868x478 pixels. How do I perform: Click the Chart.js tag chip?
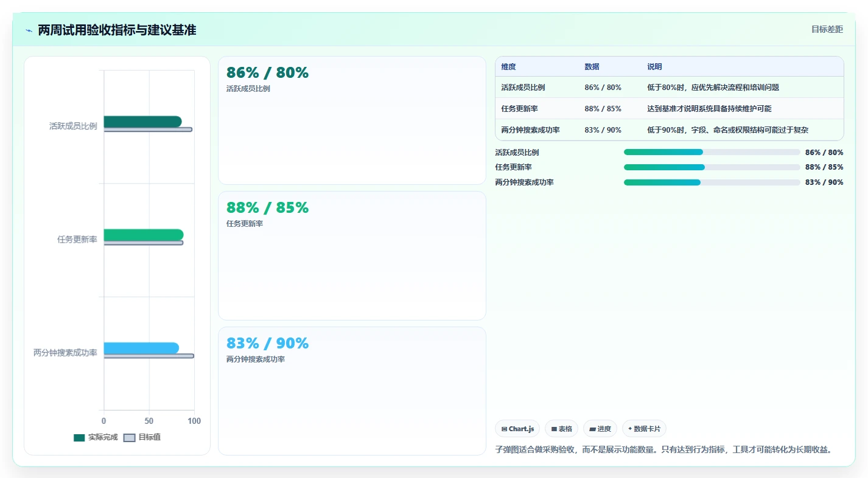(517, 429)
